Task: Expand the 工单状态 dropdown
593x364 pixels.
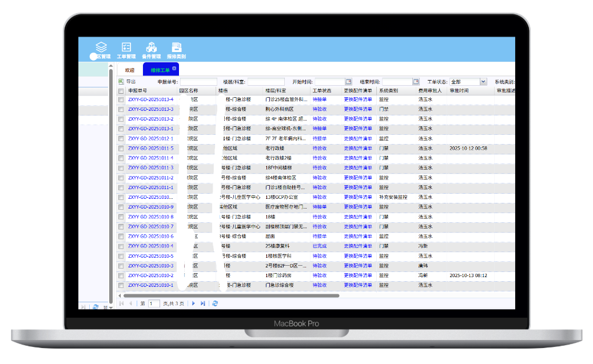Action: [x=483, y=82]
